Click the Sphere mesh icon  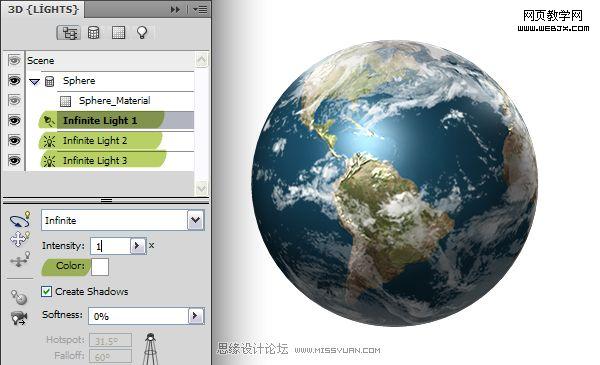click(49, 81)
